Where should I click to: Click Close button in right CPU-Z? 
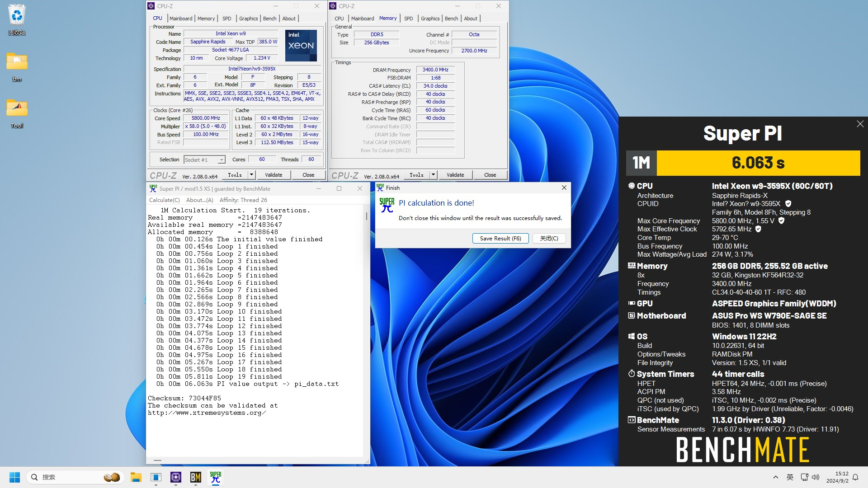click(490, 175)
